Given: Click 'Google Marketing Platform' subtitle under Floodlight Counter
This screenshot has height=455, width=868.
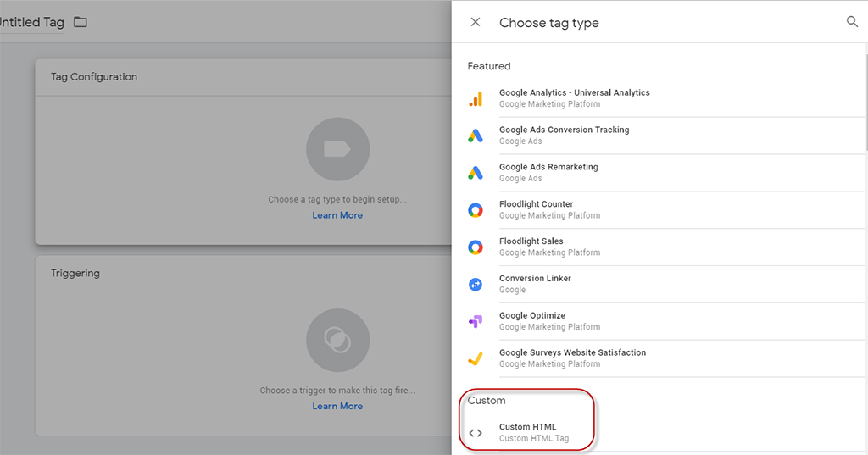Looking at the screenshot, I should (x=549, y=215).
